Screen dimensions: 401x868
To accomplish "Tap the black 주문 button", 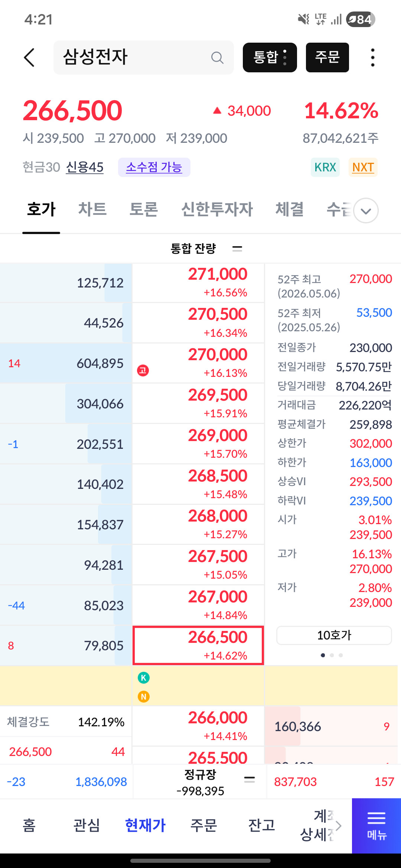I will pos(327,57).
